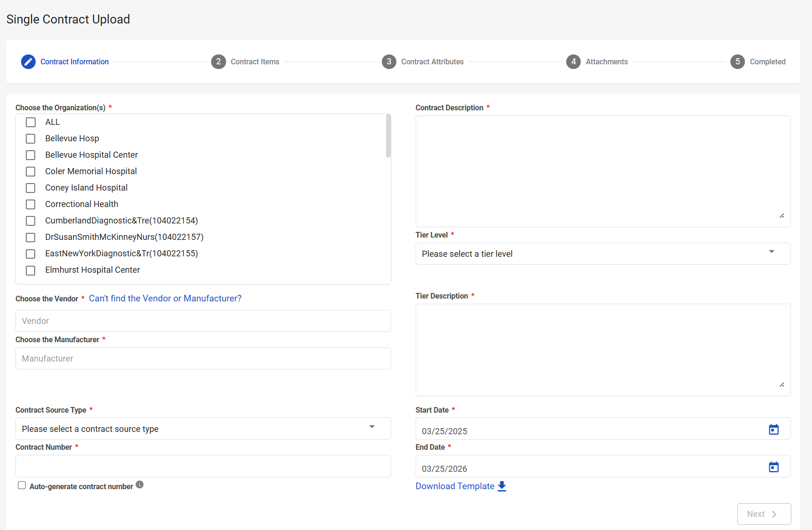Click the step 4 Attachments circle icon
The width and height of the screenshot is (812, 530).
pos(573,62)
